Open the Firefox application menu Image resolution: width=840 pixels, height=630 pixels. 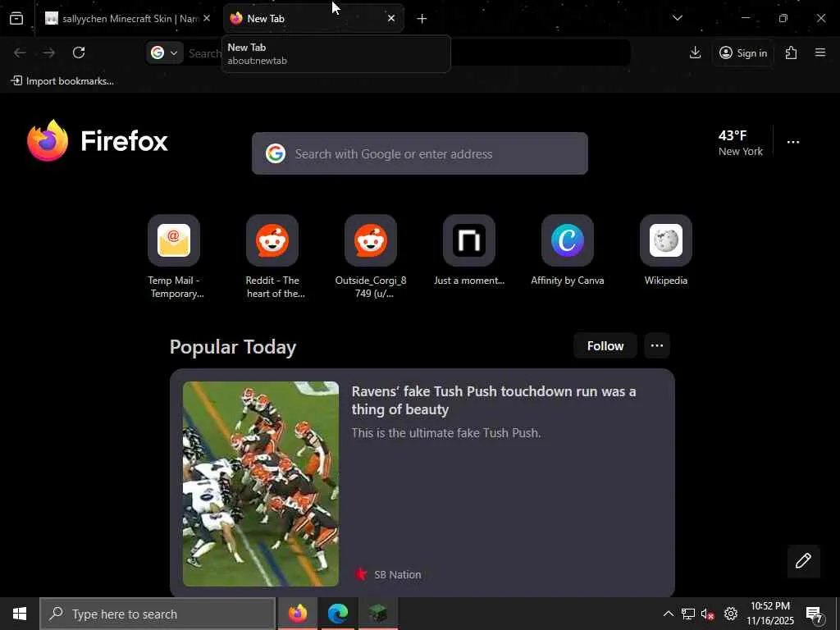[x=820, y=52]
